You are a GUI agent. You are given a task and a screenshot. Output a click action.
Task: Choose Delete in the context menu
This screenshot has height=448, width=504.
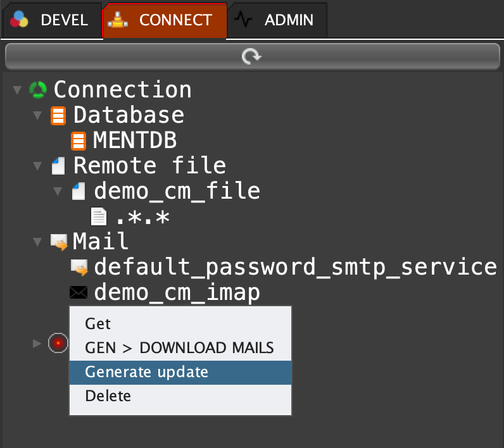[108, 396]
